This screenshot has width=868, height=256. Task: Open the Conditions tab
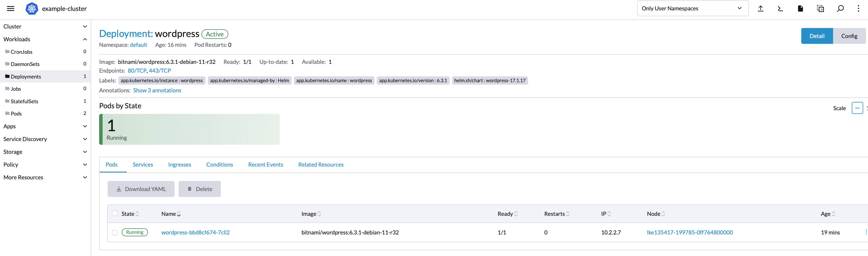(x=219, y=164)
